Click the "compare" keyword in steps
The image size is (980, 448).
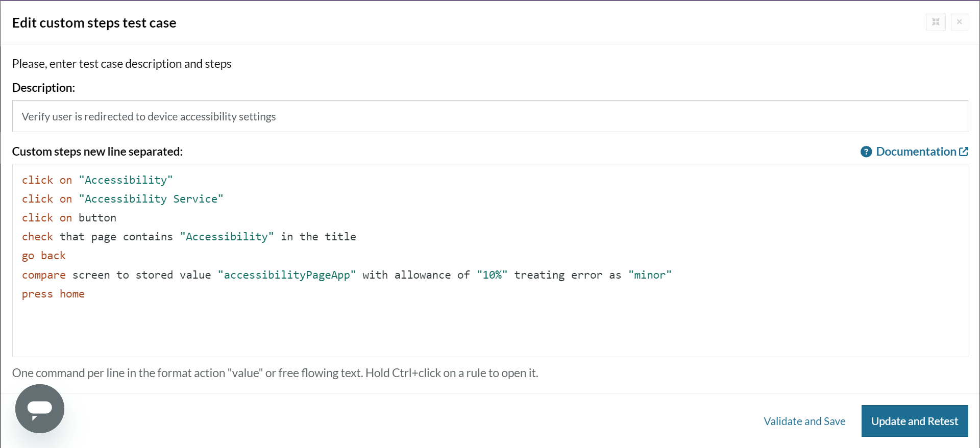tap(44, 275)
